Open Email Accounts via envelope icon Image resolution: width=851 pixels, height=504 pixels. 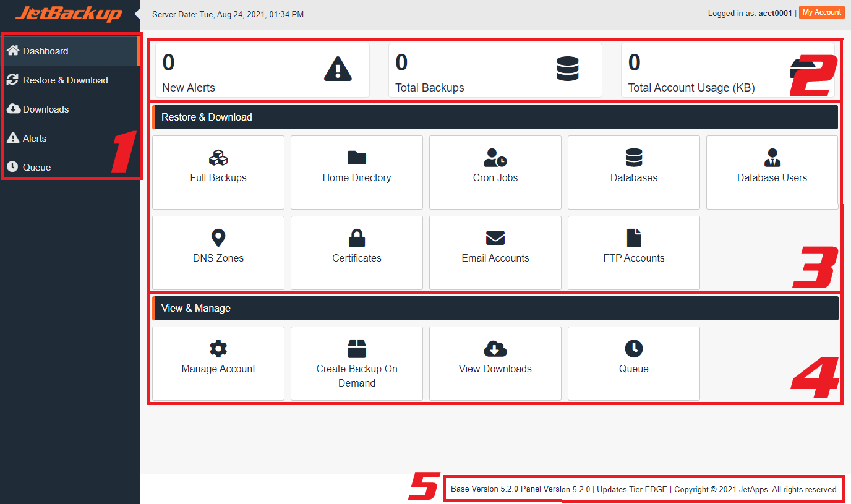click(495, 238)
